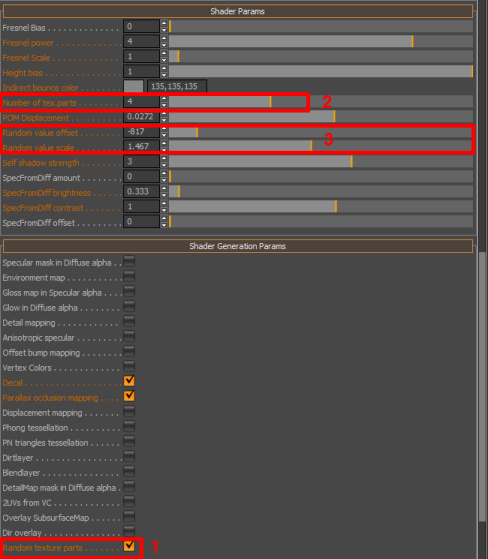Increase Fresnel Bias with the up spinner arrow
488x559 pixels.
(x=164, y=23)
